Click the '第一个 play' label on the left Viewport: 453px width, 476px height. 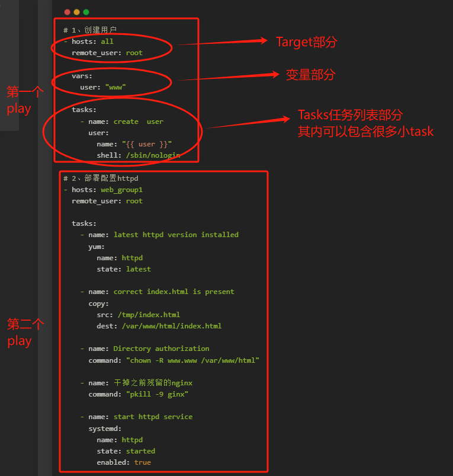point(24,100)
